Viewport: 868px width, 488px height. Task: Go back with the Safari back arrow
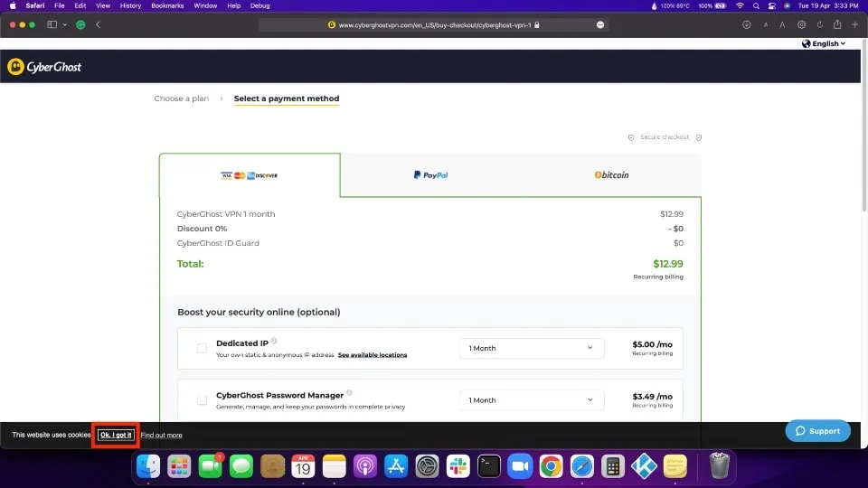click(98, 25)
